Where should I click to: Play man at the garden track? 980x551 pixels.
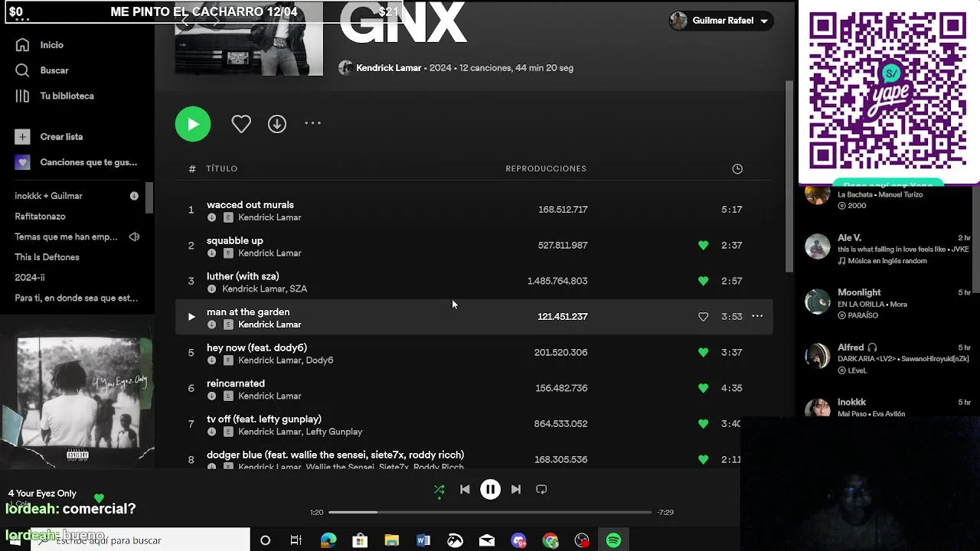point(191,317)
